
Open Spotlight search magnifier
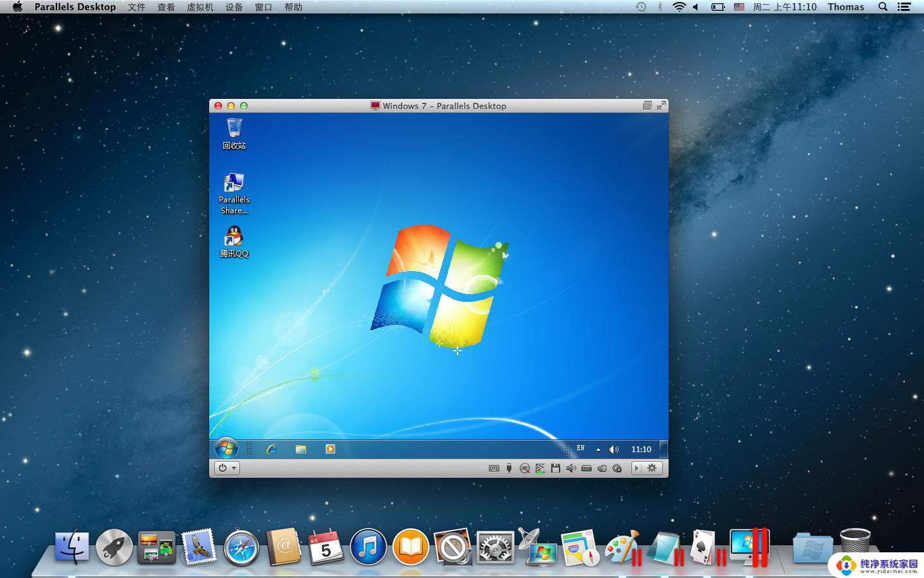click(883, 7)
